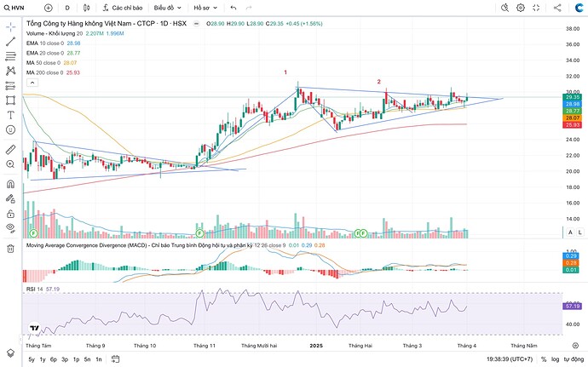
Task: Expand the Hồ sơ dropdown
Action: pyautogui.click(x=205, y=8)
